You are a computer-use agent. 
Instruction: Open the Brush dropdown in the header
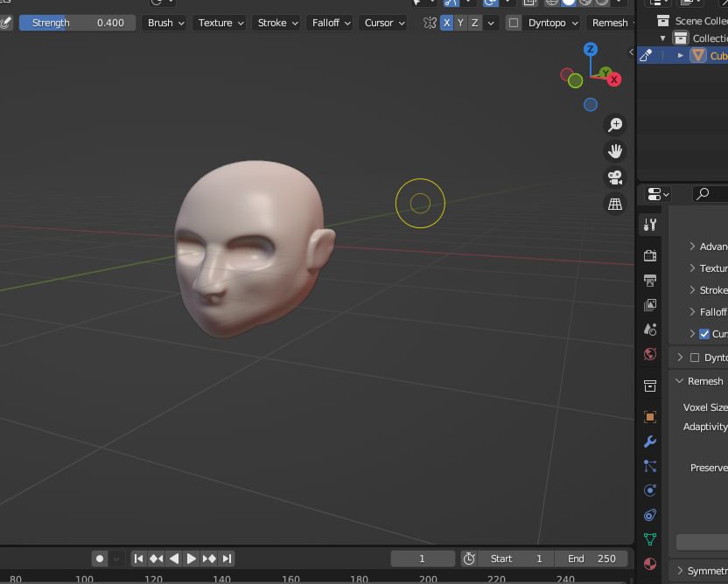165,23
